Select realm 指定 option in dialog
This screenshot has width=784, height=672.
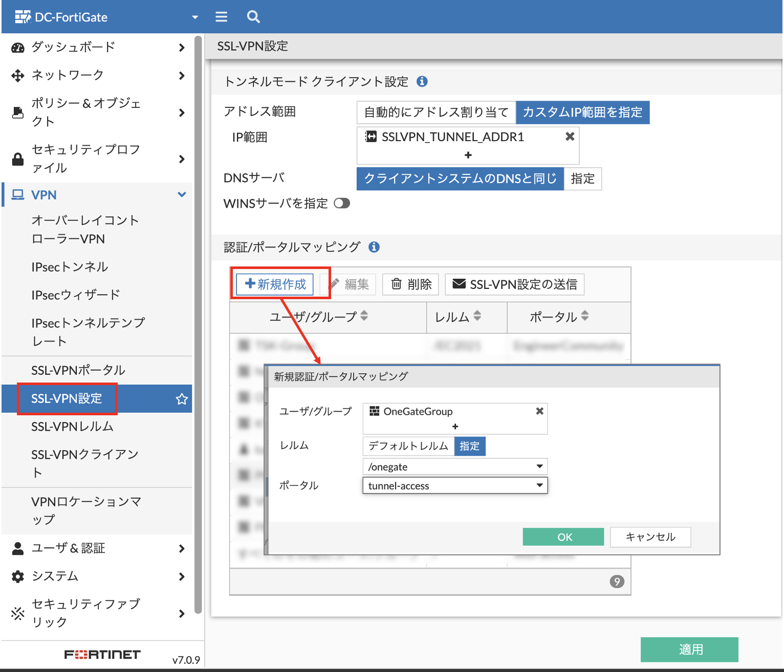point(469,446)
